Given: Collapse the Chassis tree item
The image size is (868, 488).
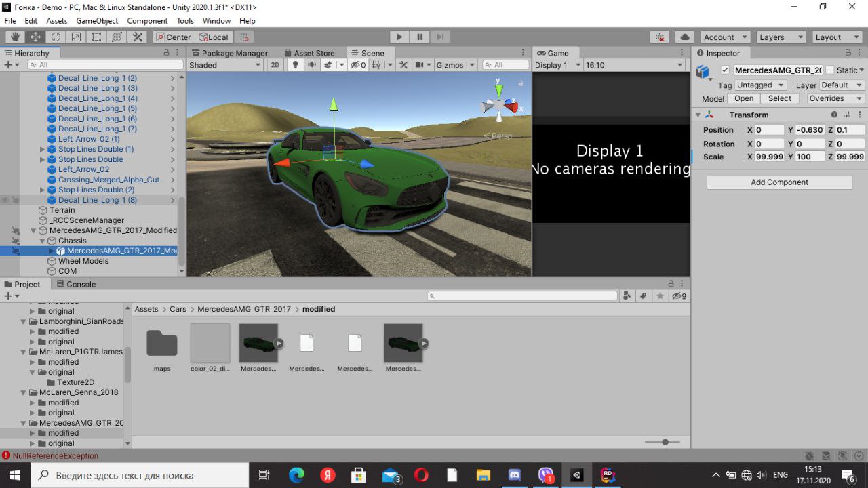Looking at the screenshot, I should click(x=42, y=241).
